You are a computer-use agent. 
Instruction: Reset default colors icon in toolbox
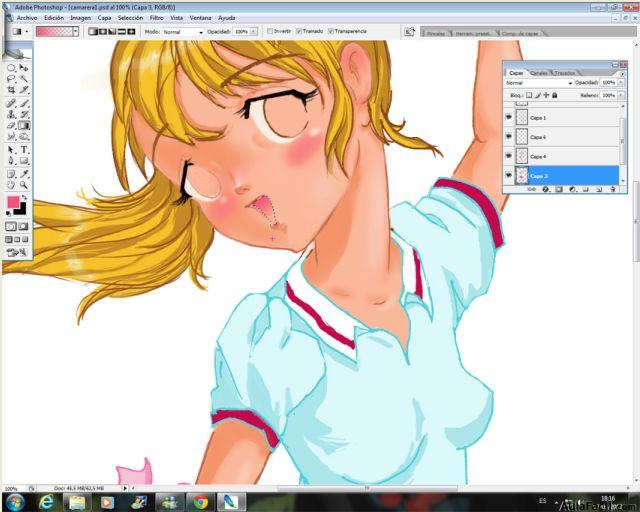8,213
